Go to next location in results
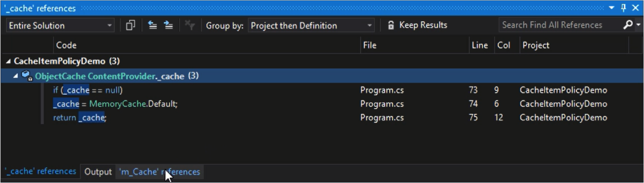 pos(168,26)
